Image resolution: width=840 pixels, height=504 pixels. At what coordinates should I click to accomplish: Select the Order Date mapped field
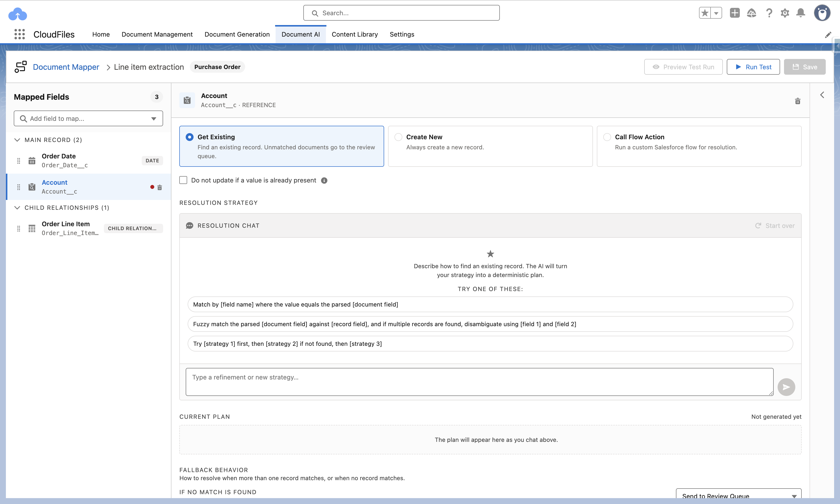(88, 161)
